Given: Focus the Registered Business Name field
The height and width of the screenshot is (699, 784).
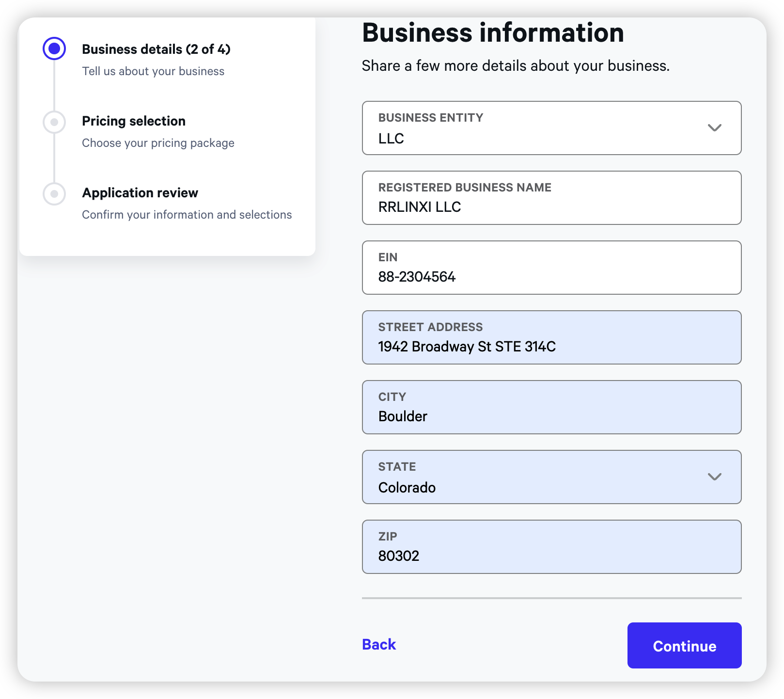Looking at the screenshot, I should pos(551,198).
